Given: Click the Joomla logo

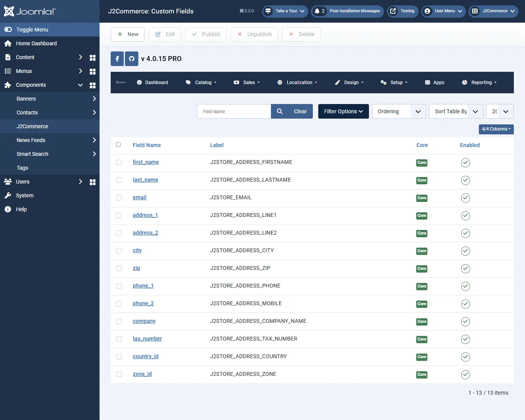Looking at the screenshot, I should pyautogui.click(x=30, y=11).
